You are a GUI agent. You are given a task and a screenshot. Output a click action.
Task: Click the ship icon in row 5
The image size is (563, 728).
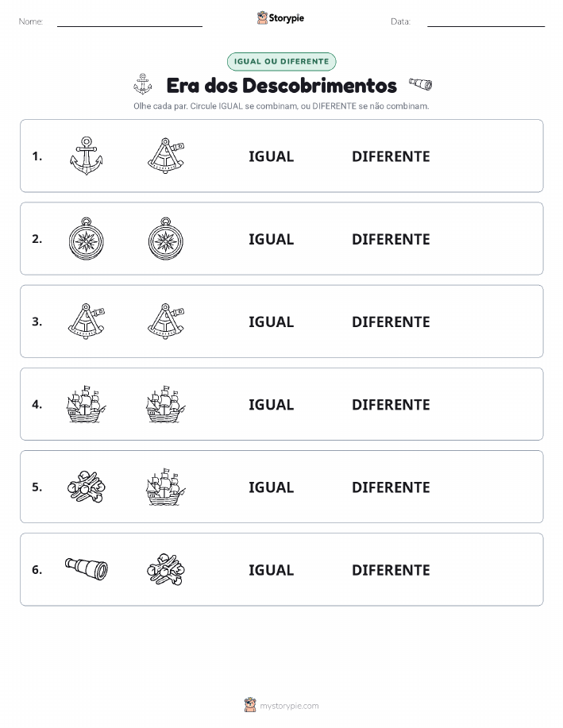pos(166,487)
